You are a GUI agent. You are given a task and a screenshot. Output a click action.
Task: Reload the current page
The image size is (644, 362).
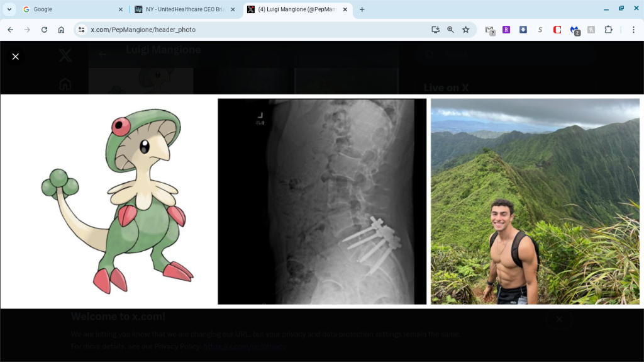pyautogui.click(x=44, y=30)
